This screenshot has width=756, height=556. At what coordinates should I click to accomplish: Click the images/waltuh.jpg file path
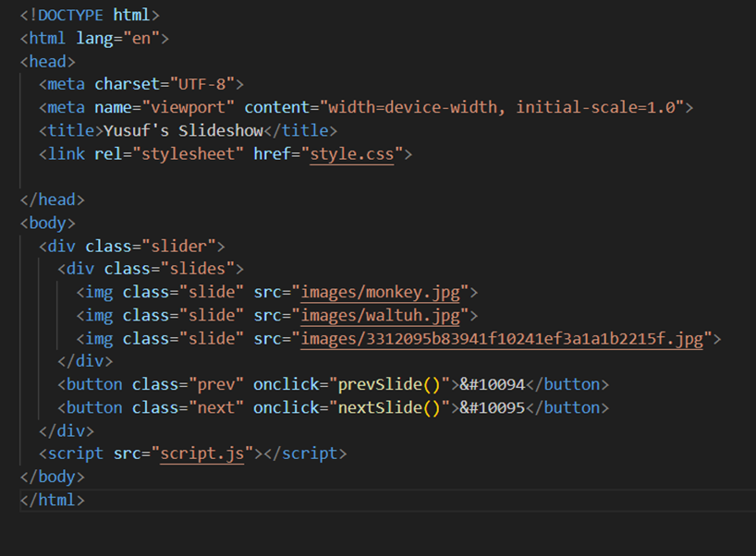[x=379, y=315]
